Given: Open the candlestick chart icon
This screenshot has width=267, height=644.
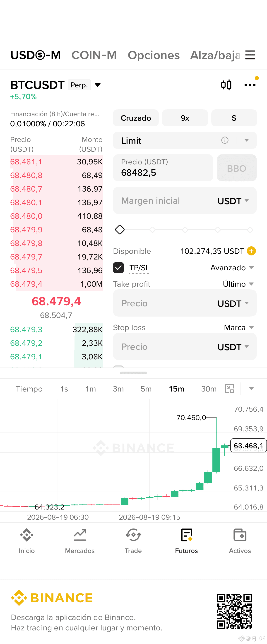Looking at the screenshot, I should 226,85.
